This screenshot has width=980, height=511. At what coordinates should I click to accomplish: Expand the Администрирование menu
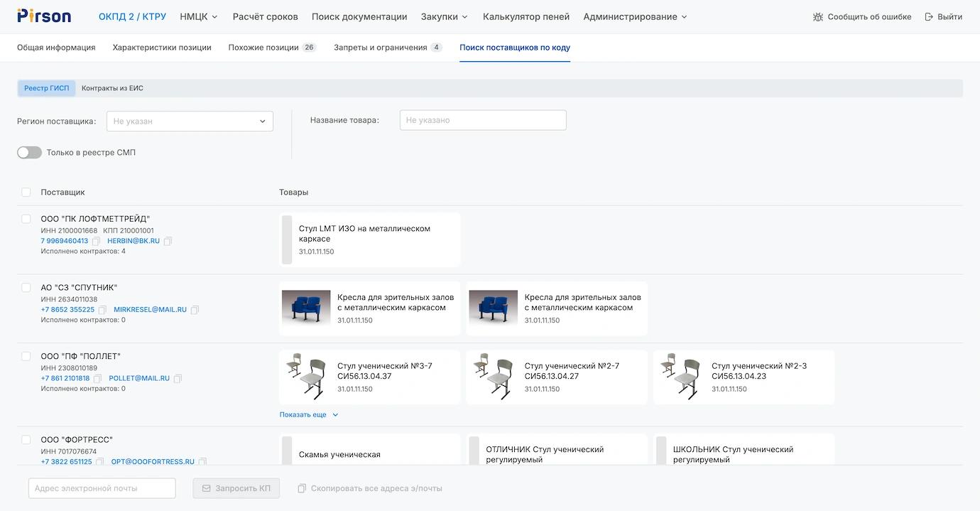point(635,17)
